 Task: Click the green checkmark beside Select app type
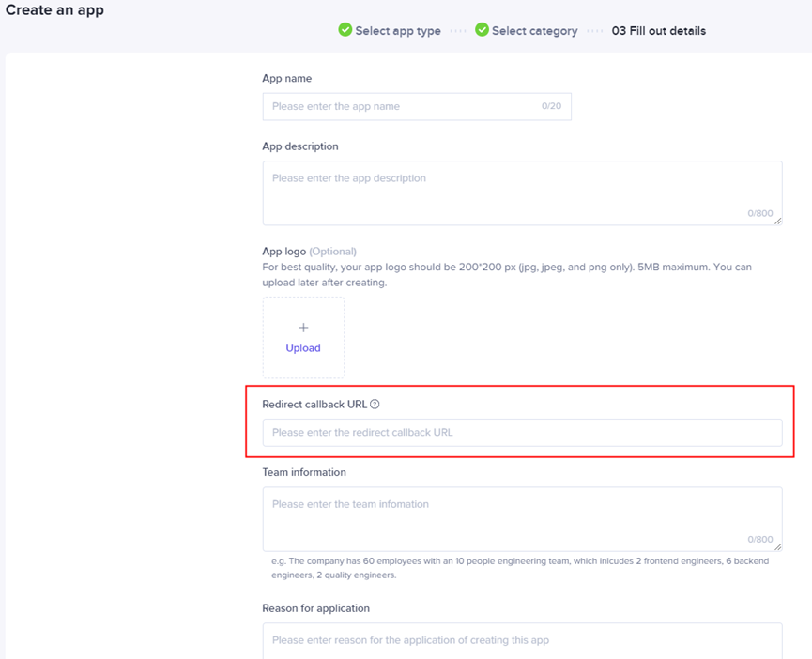[345, 30]
